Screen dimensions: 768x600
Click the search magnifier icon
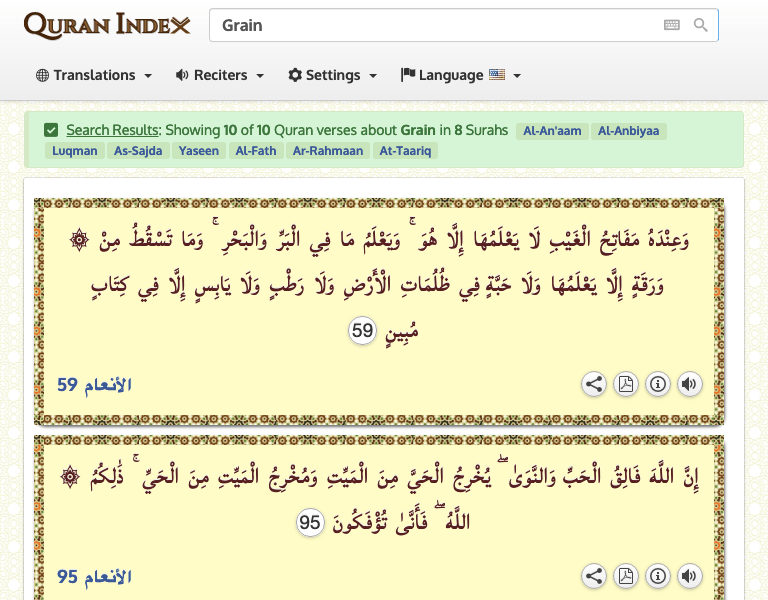tap(701, 26)
